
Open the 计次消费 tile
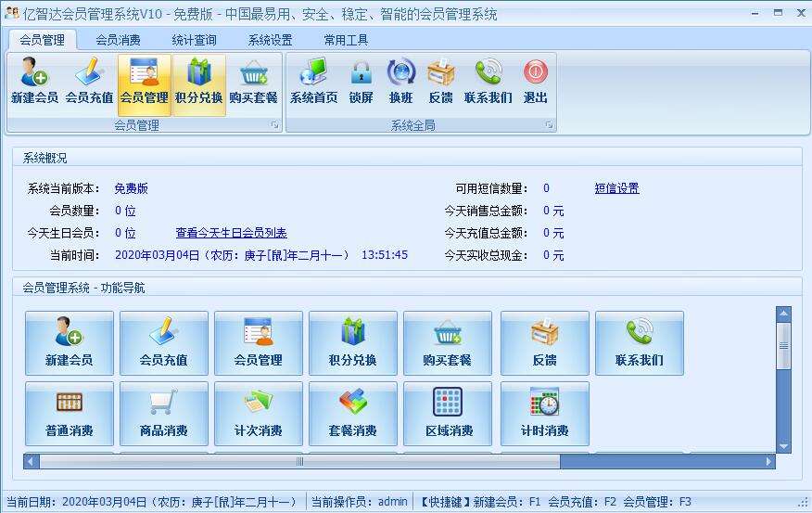[259, 414]
